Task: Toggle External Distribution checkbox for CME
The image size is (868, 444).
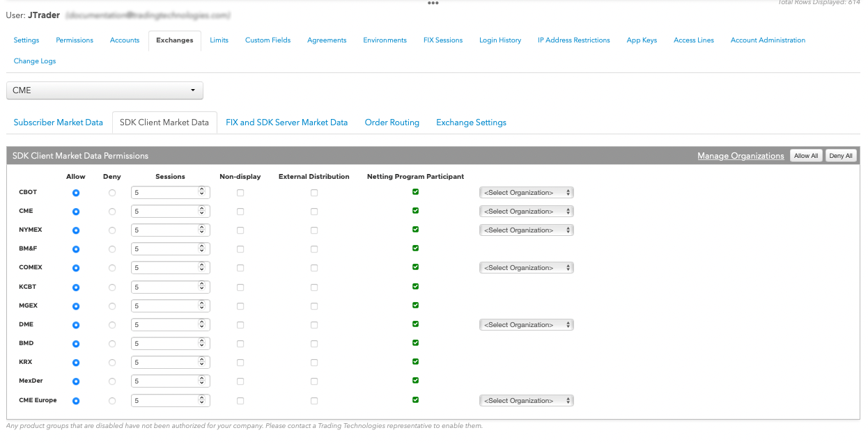Action: [x=314, y=212]
